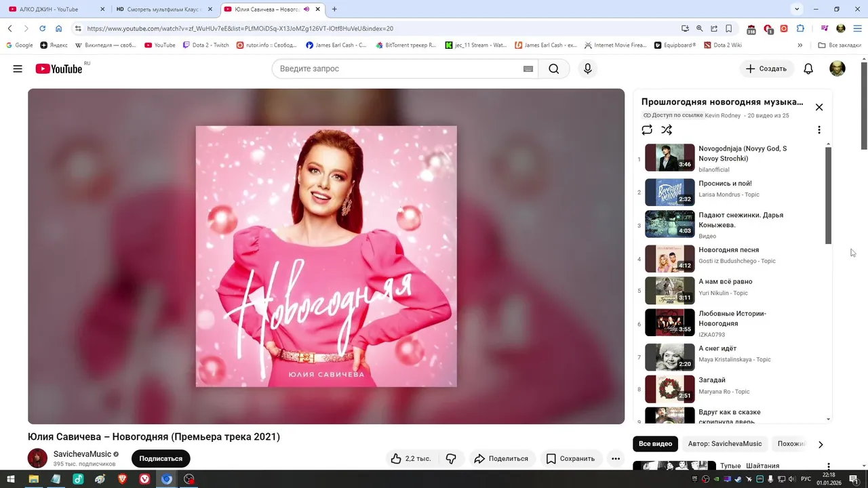Go to the browser home page
The width and height of the screenshot is (868, 488).
tap(58, 28)
